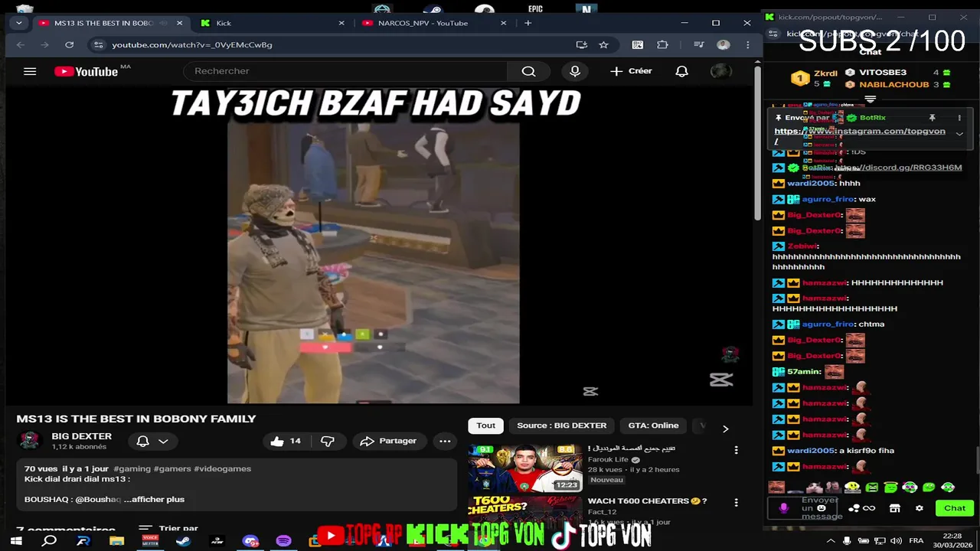This screenshot has width=980, height=551.
Task: Expand description with ...afficher plus
Action: point(155,499)
